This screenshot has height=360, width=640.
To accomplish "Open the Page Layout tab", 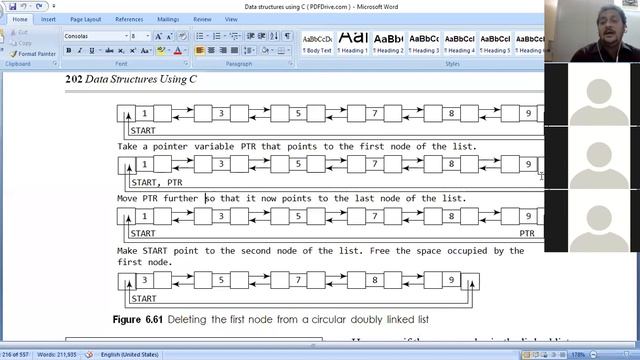I will pyautogui.click(x=85, y=19).
